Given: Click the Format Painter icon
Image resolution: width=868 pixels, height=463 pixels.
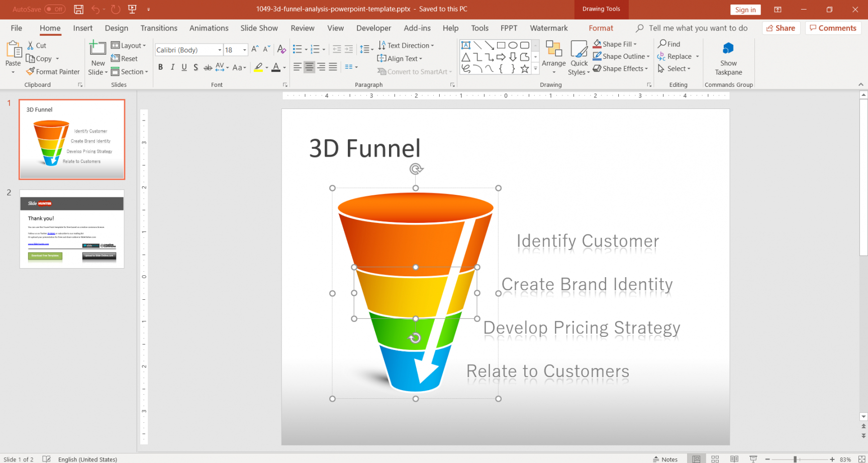Looking at the screenshot, I should coord(31,72).
